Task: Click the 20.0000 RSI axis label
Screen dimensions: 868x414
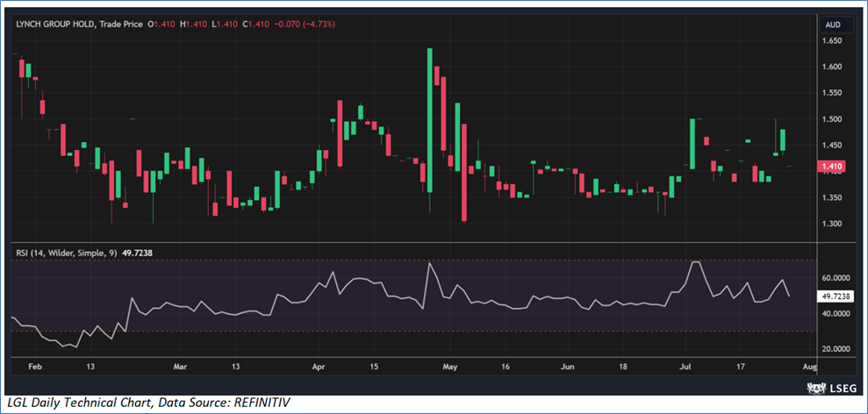Action: coord(835,349)
